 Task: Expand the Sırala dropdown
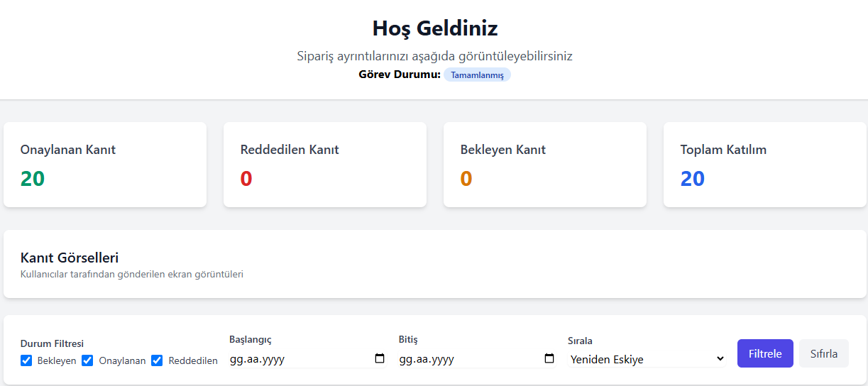(647, 359)
